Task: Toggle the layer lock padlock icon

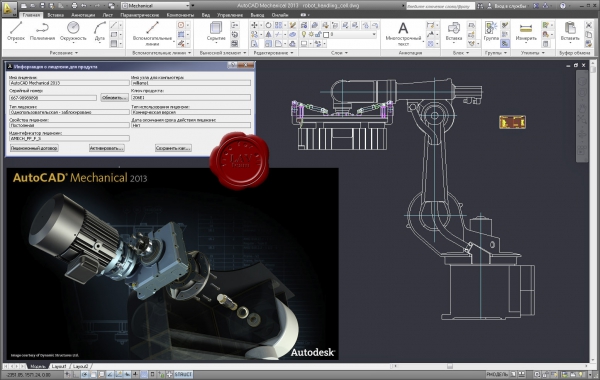Action: point(318,34)
